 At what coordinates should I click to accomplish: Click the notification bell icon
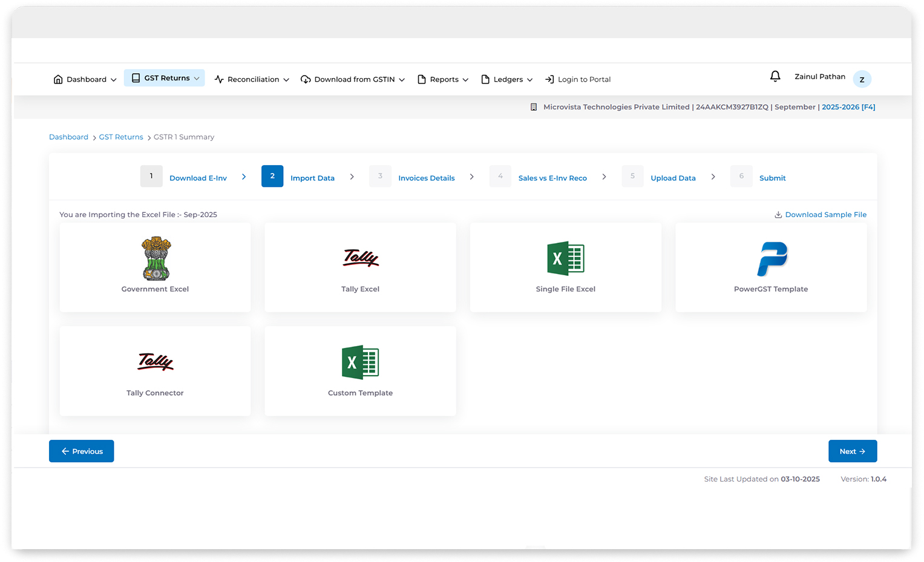point(775,76)
